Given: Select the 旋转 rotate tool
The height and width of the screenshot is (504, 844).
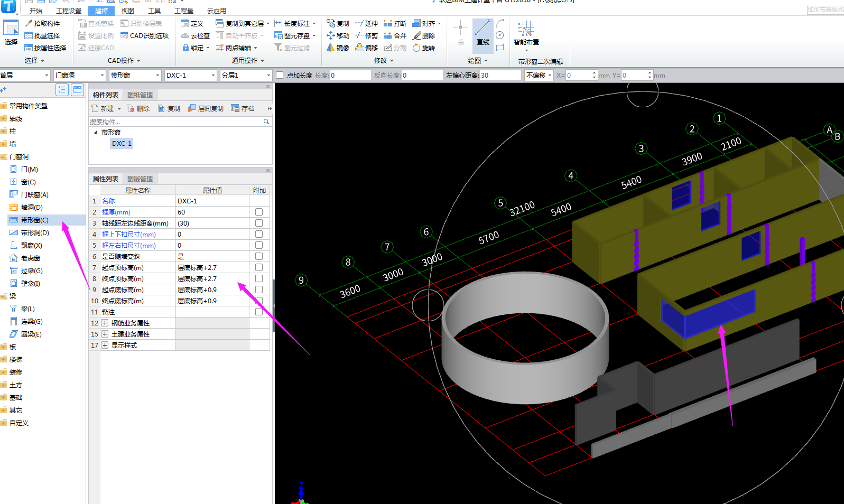Looking at the screenshot, I should coord(423,48).
